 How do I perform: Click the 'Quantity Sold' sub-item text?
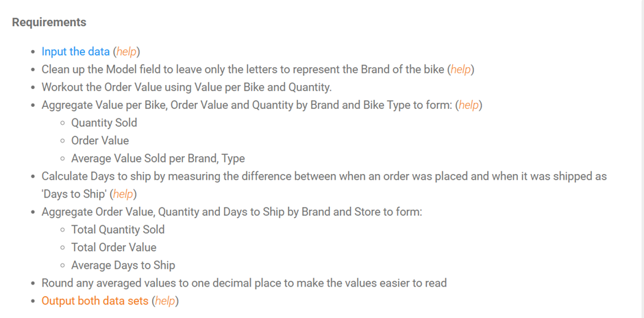104,123
